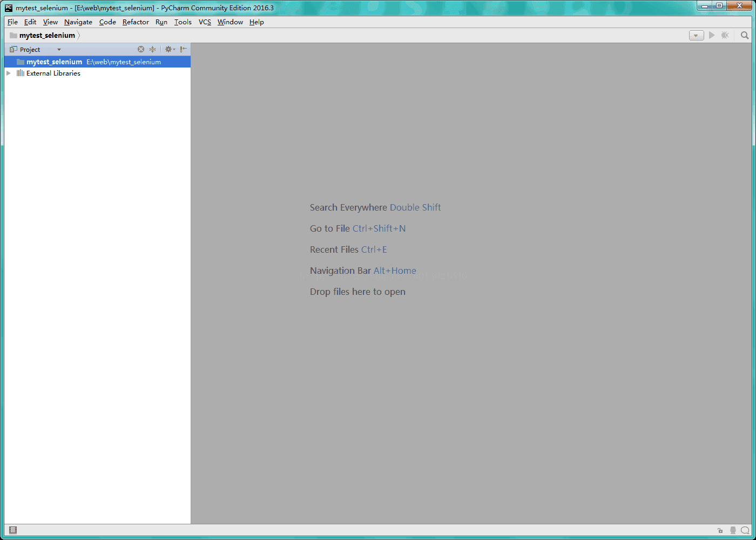Screen dimensions: 756x540
Task: Open the Tools menu
Action: [183, 22]
